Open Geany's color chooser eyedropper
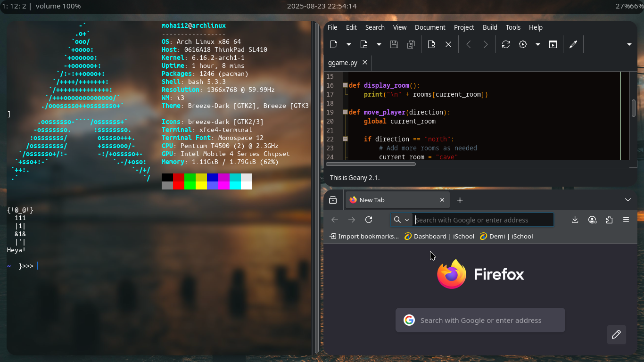Screen dimensions: 644x362 pyautogui.click(x=573, y=44)
